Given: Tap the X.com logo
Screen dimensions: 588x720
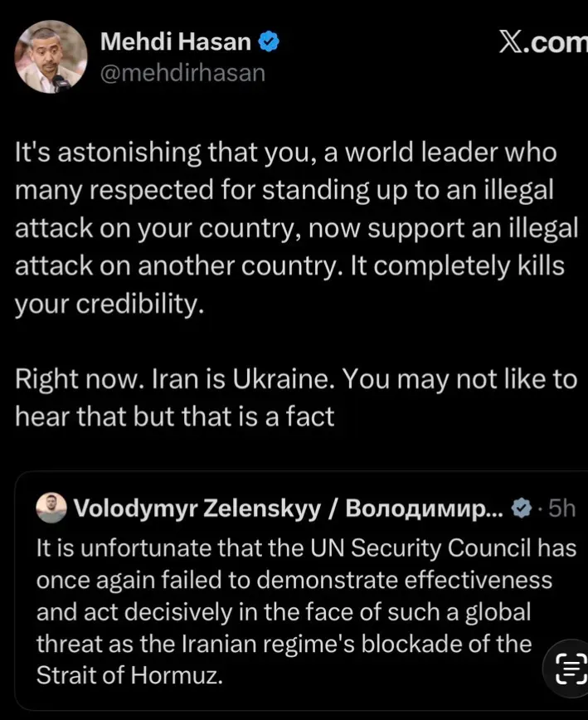Looking at the screenshot, I should point(542,41).
